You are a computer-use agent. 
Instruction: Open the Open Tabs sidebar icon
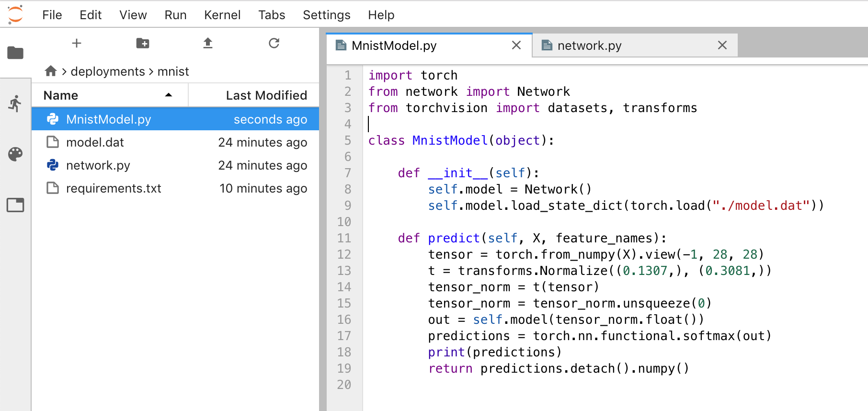[x=15, y=205]
